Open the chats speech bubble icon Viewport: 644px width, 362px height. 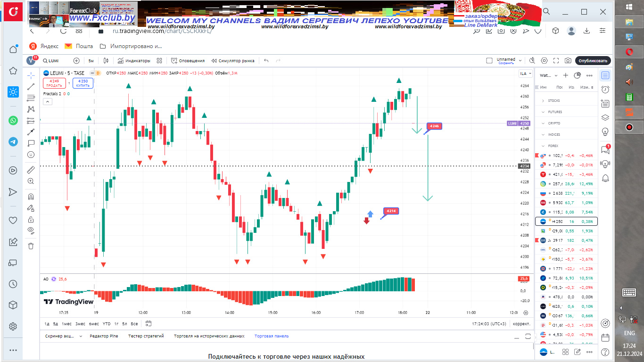605,150
